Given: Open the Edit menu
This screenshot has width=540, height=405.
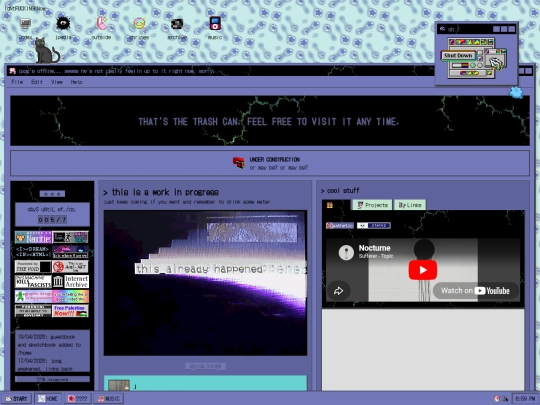Looking at the screenshot, I should tap(37, 82).
